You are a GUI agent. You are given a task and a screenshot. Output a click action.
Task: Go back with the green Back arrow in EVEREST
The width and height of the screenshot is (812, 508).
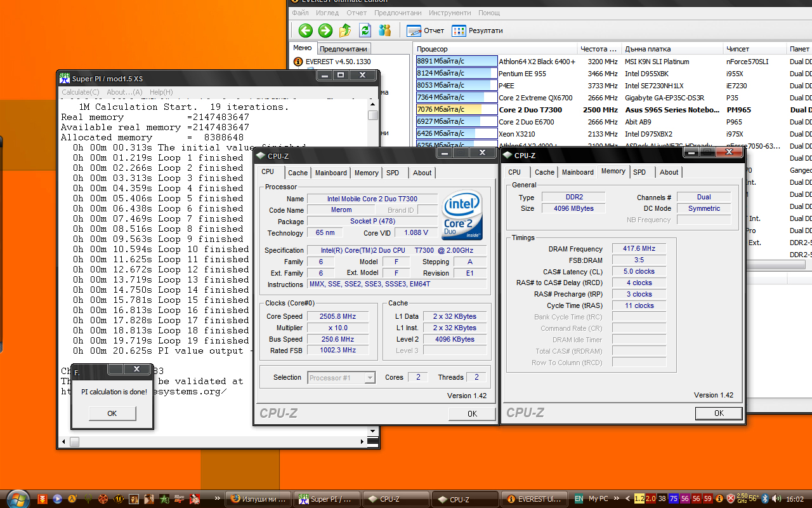(305, 30)
